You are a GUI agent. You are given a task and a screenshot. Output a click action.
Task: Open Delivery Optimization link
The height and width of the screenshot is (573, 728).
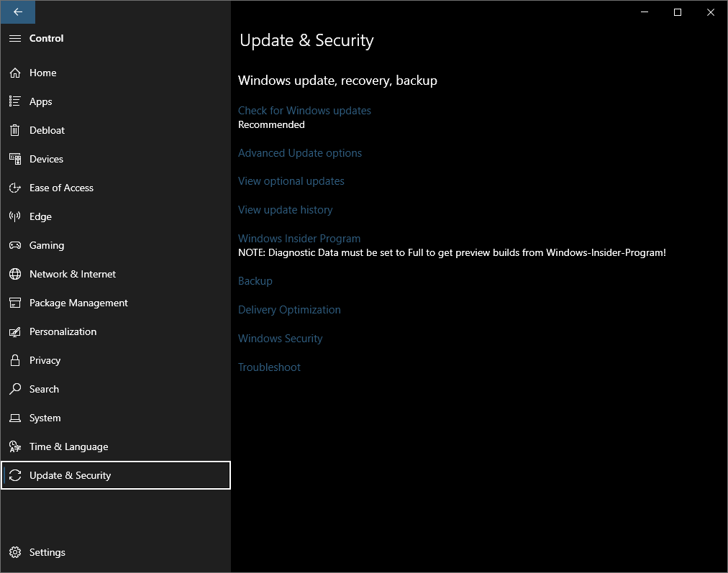[289, 310]
